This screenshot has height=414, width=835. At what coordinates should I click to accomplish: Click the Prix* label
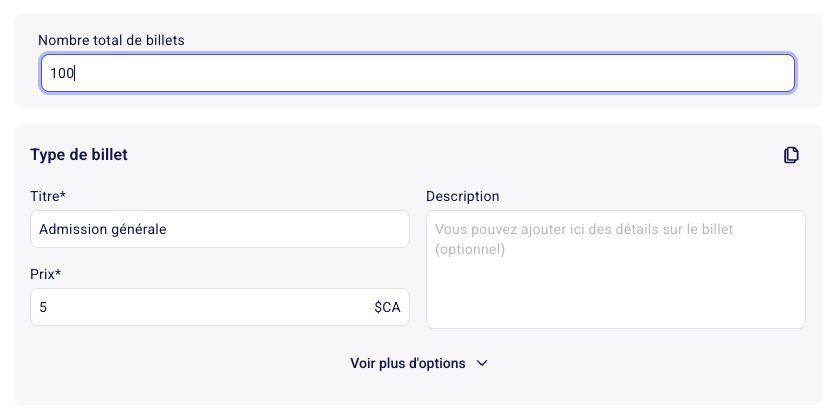[46, 274]
